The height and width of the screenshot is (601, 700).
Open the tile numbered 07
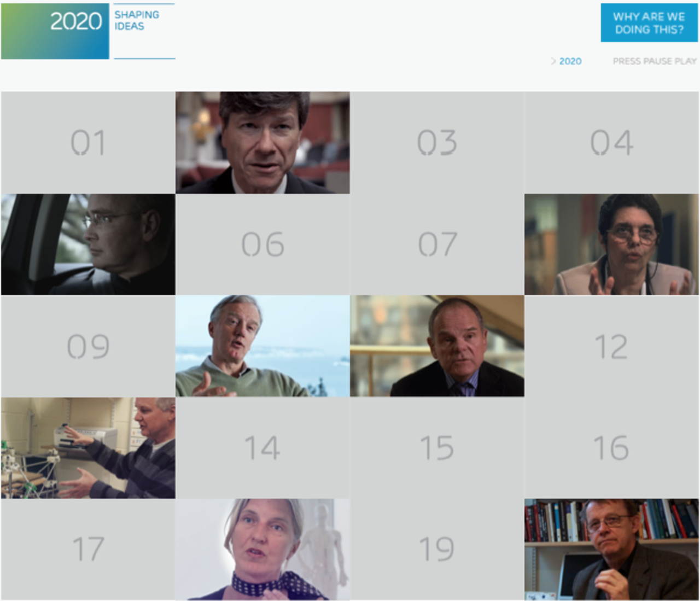[x=437, y=244]
